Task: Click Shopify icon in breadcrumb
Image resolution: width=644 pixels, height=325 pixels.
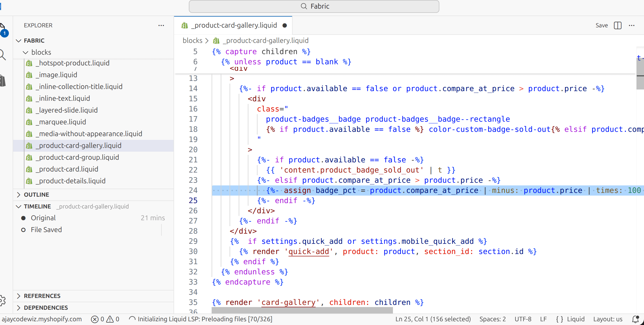Action: [x=216, y=41]
